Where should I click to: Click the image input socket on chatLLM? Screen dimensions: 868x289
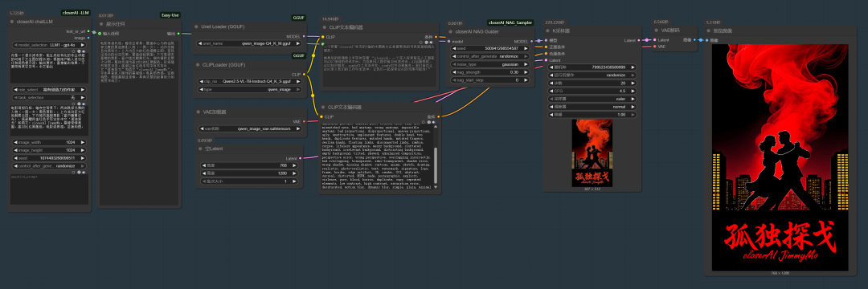89,38
